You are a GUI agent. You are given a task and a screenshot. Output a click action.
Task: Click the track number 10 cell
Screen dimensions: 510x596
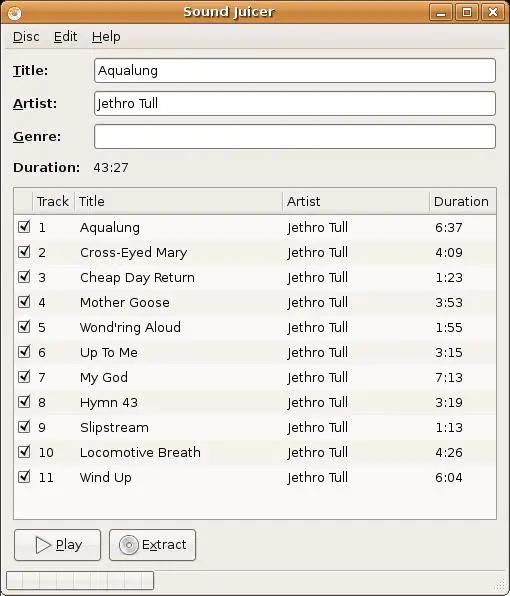point(46,452)
